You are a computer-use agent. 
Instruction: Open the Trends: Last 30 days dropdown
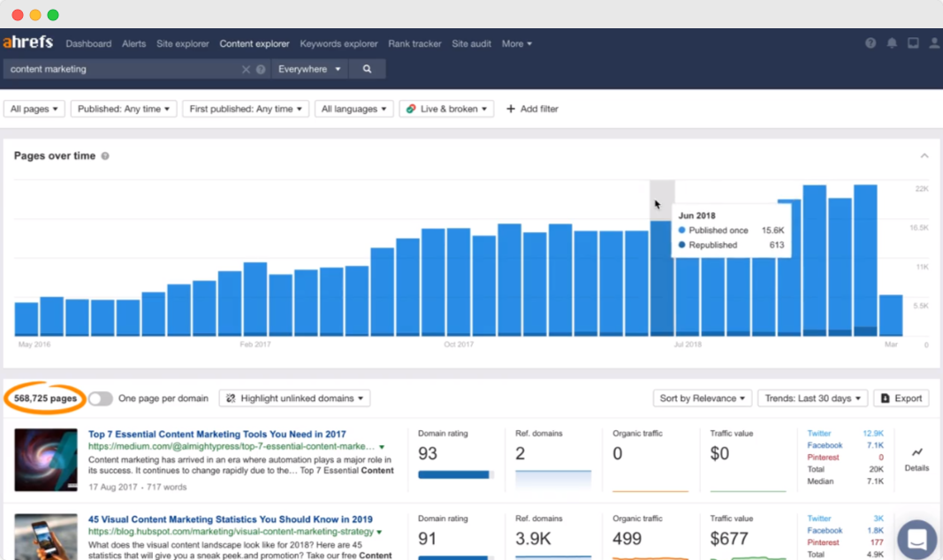coord(812,398)
